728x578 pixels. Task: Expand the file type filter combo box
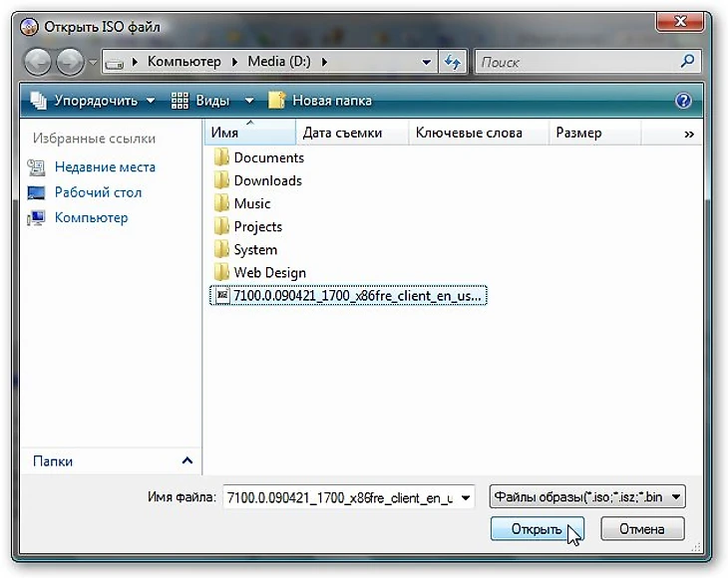pyautogui.click(x=587, y=497)
